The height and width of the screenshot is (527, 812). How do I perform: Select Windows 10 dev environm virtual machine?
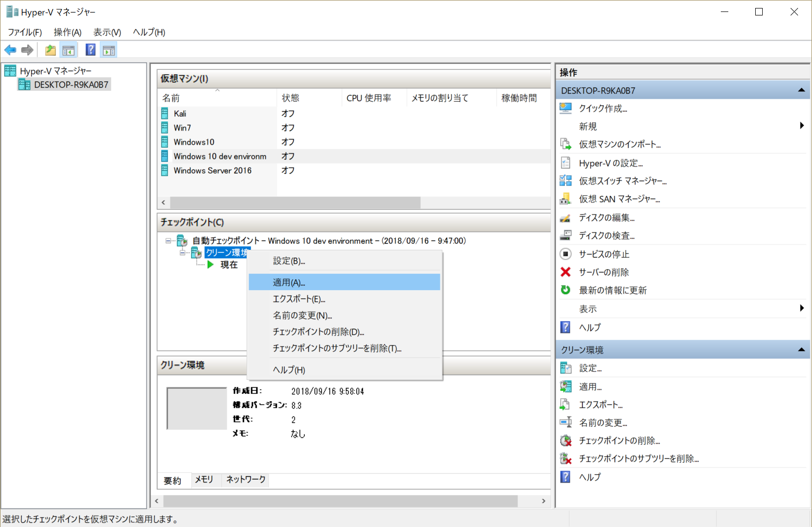click(x=220, y=157)
